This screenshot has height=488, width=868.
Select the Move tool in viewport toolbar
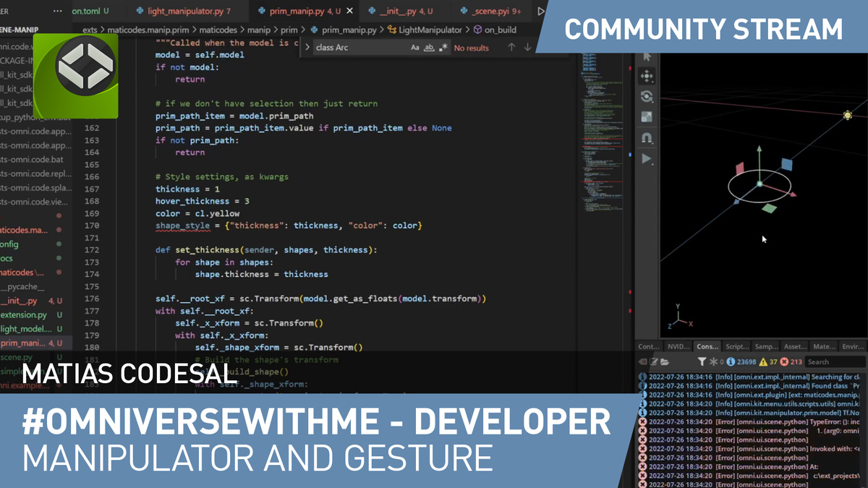647,76
